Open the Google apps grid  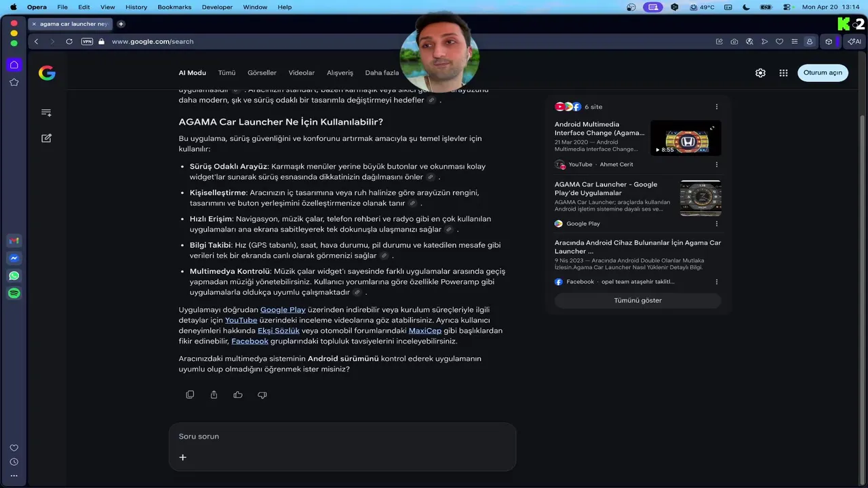pos(783,73)
